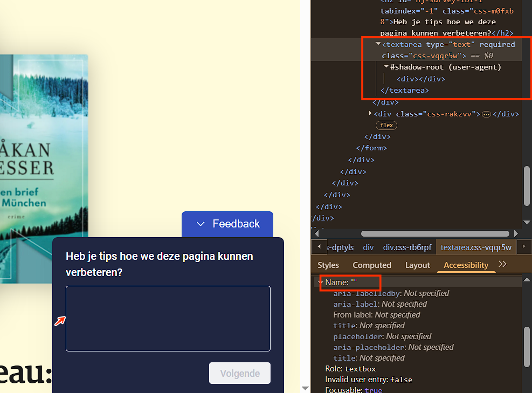Viewport: 532px width, 393px height.
Task: Show more DevTools panel tabs
Action: [x=502, y=264]
